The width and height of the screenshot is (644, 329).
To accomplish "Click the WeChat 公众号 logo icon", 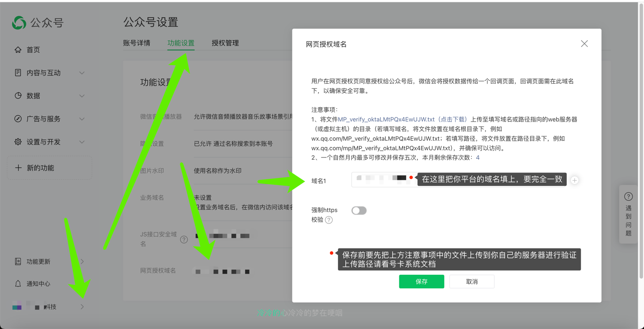I will pyautogui.click(x=19, y=23).
